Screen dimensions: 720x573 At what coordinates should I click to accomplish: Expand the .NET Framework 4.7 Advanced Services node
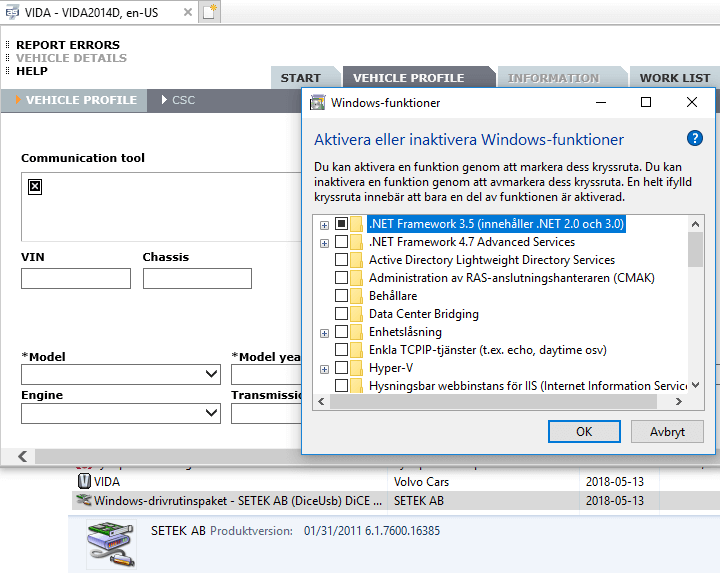tap(324, 243)
